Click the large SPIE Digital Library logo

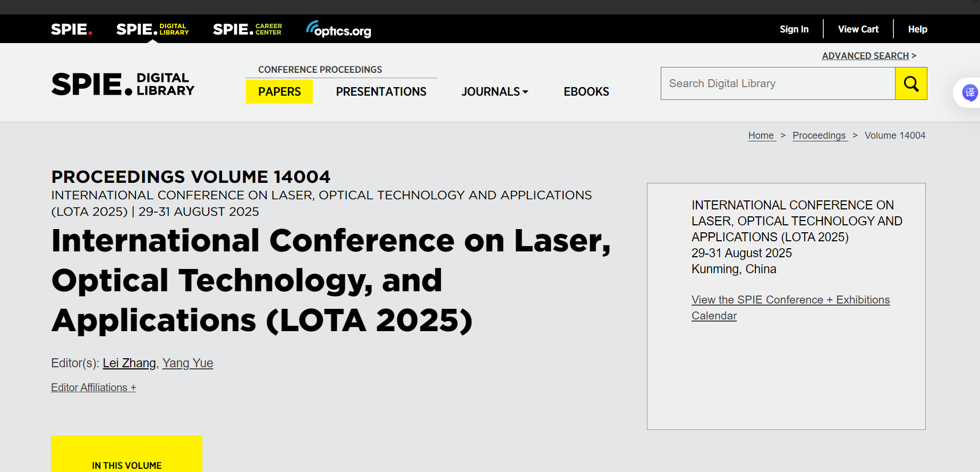coord(123,85)
